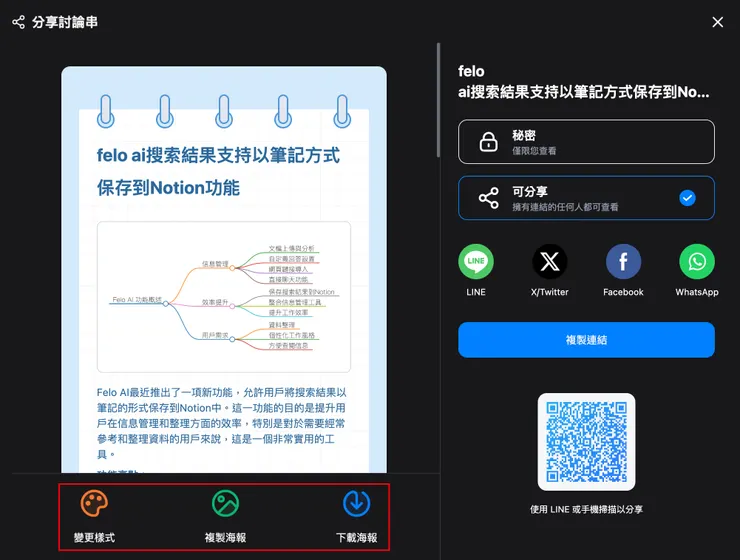
Task: Click the '保存到Notion功能' poster title line
Action: 168,188
